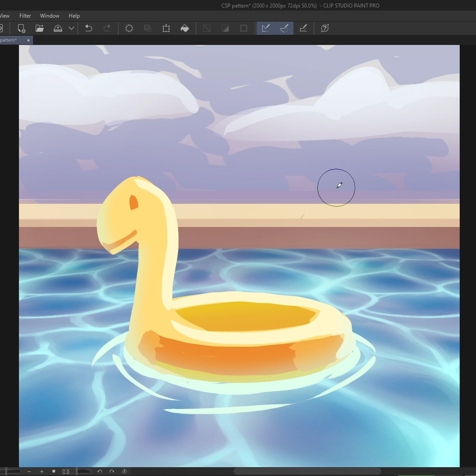Click the zoom slider at canvas bottom-left
This screenshot has width=476, height=476.
(10, 471)
